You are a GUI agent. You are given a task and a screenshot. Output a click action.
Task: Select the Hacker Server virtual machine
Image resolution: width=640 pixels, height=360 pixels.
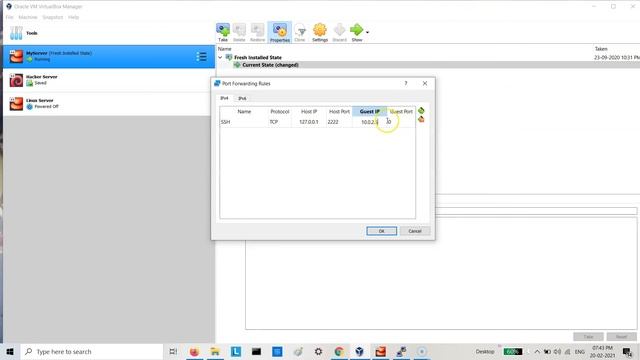[109, 80]
